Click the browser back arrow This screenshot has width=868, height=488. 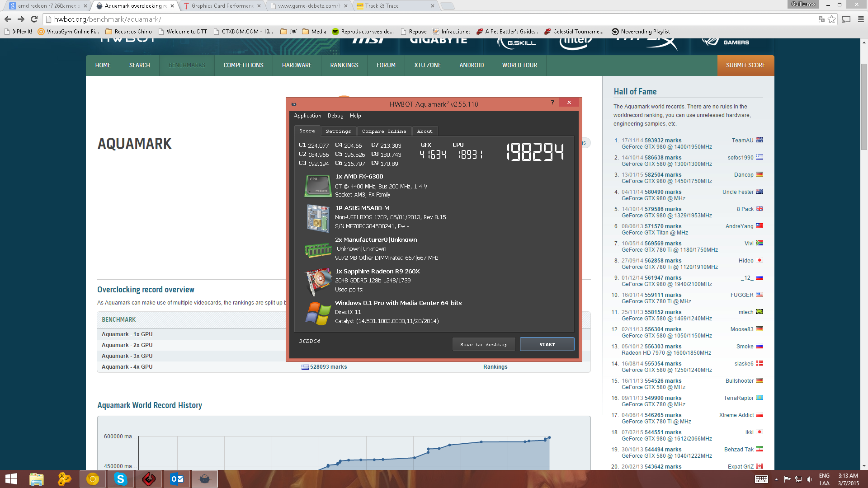[x=8, y=19]
